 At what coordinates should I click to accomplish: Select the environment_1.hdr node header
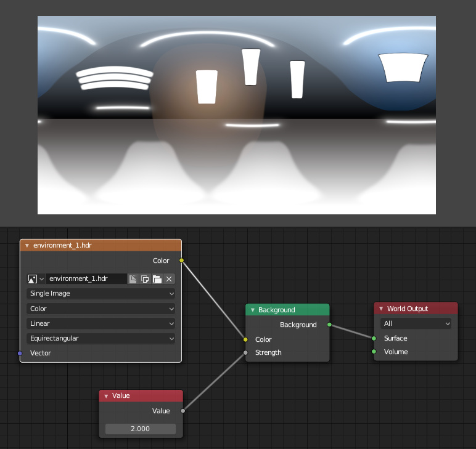pos(101,245)
